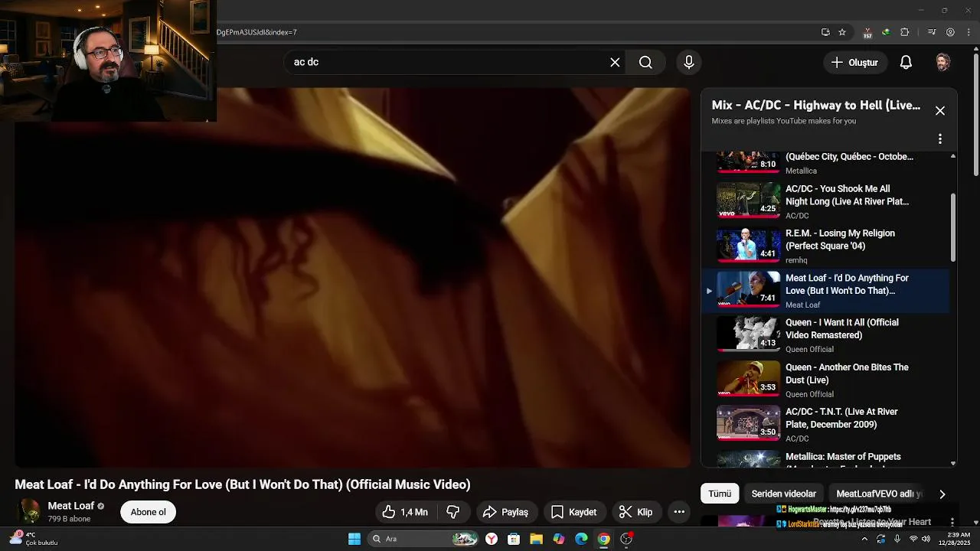
Task: Show hidden system tray icons
Action: point(864,539)
